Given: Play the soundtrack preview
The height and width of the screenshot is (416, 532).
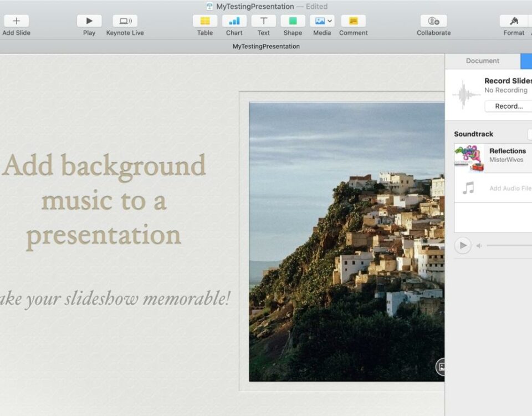Looking at the screenshot, I should tap(463, 245).
